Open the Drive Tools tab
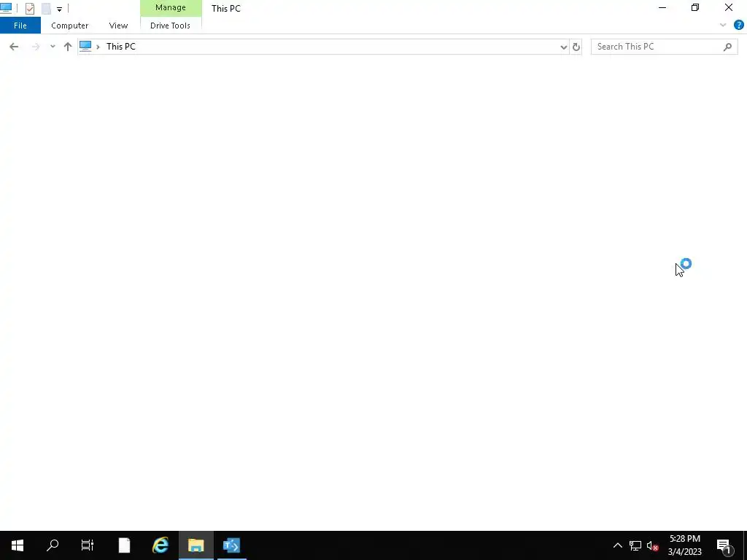 (x=170, y=26)
